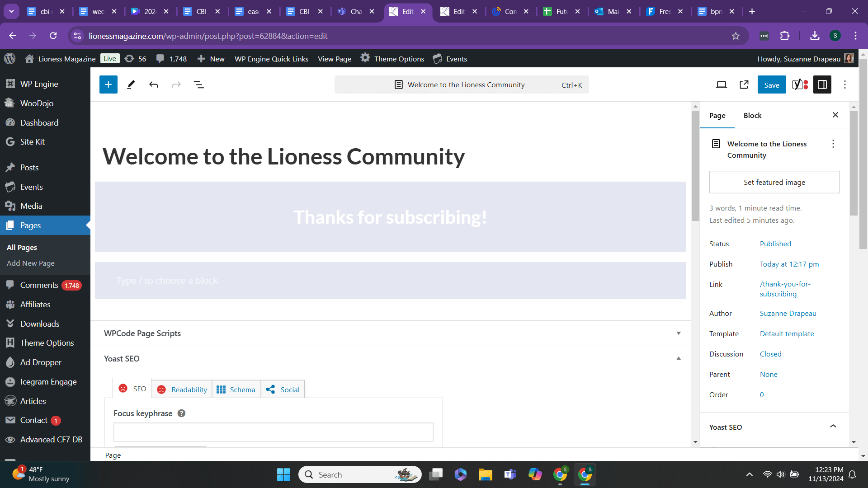This screenshot has width=868, height=488.
Task: Bookmark this page with the star icon
Action: tap(736, 36)
